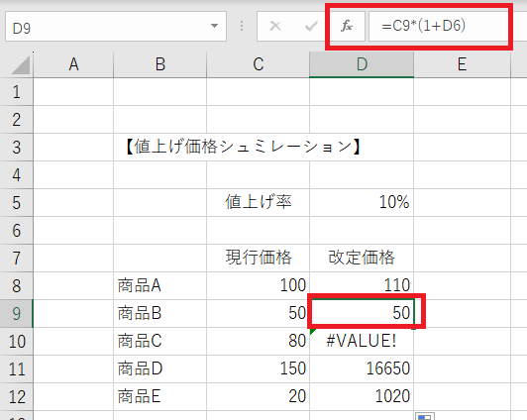This screenshot has height=420, width=527.
Task: Select row 9 header
Action: (17, 314)
